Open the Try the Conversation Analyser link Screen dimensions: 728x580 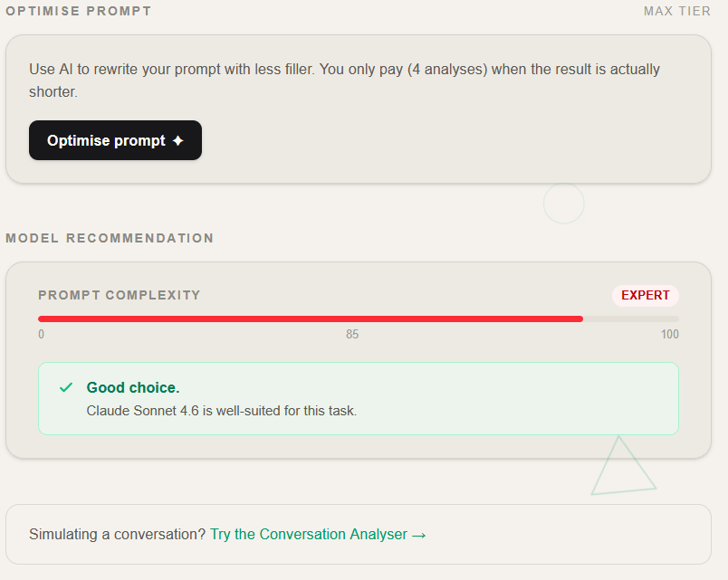click(x=309, y=534)
